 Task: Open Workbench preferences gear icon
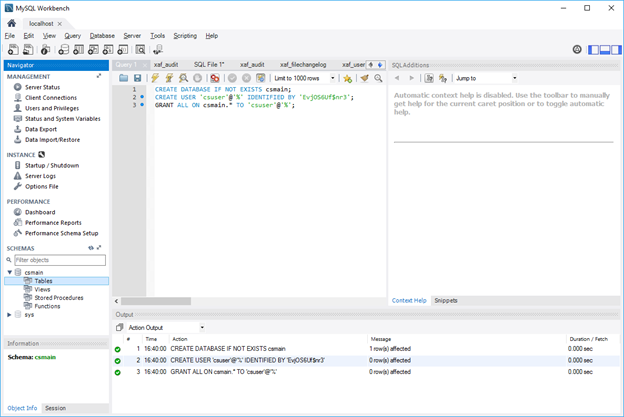577,49
